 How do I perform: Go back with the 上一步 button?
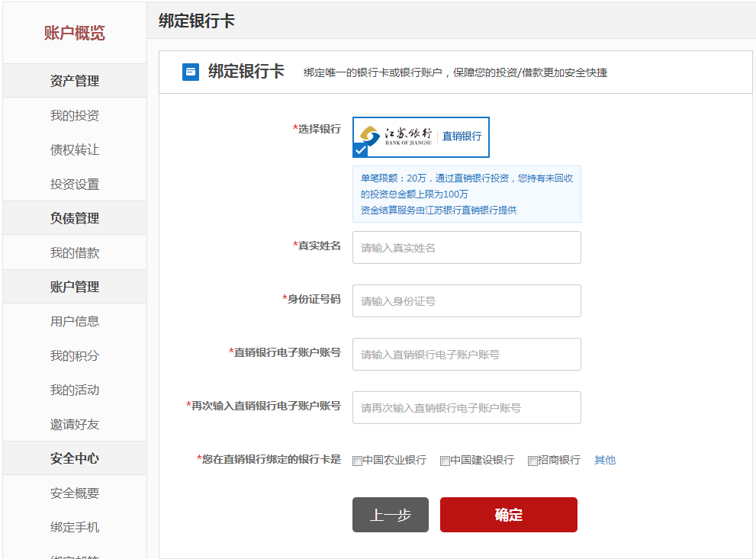click(390, 515)
